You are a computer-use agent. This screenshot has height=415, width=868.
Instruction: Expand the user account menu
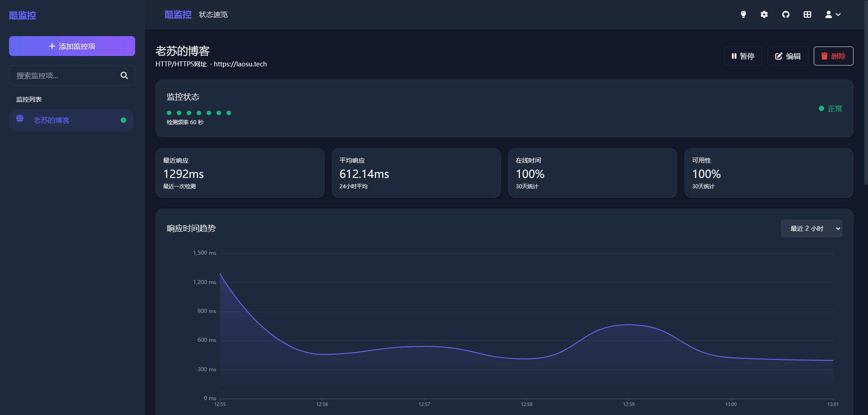click(x=833, y=14)
